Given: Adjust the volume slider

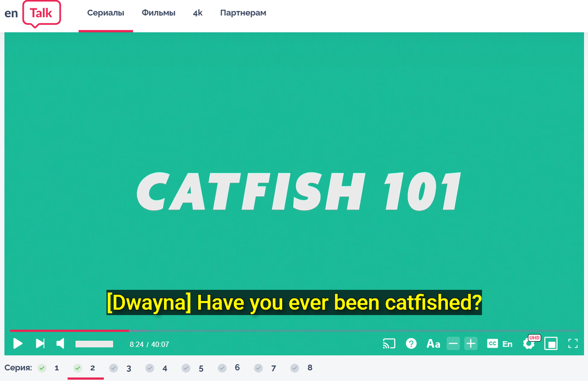Looking at the screenshot, I should point(94,344).
